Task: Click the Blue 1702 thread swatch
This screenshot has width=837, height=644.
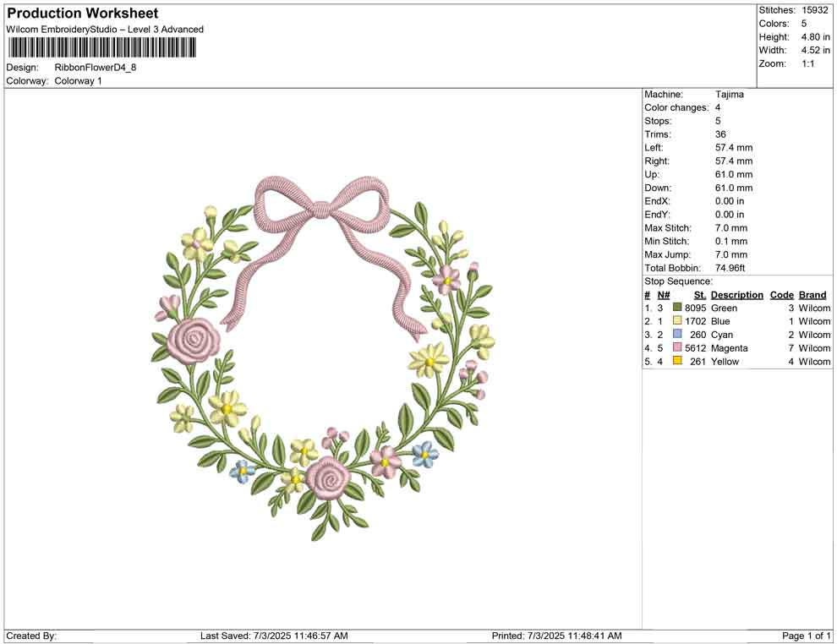Action: 676,321
